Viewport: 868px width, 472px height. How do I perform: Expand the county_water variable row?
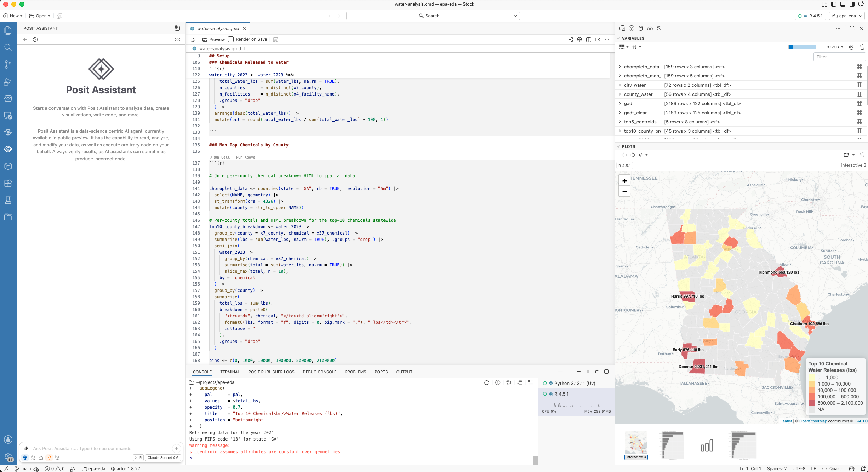click(x=619, y=94)
